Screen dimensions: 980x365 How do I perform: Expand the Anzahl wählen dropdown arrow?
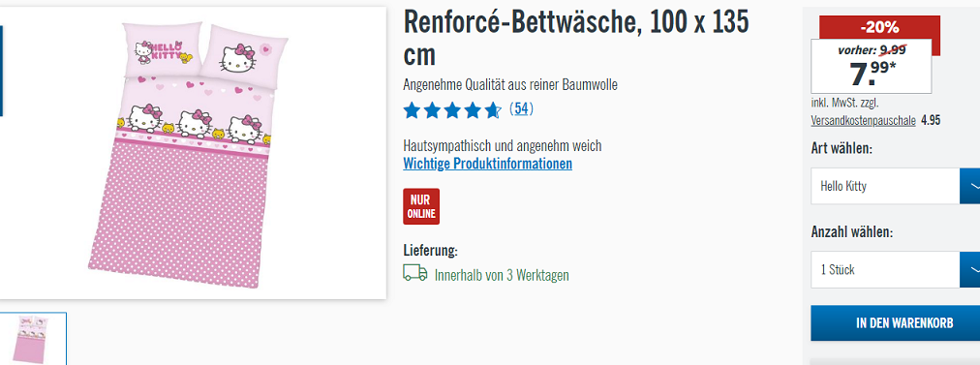click(970, 269)
